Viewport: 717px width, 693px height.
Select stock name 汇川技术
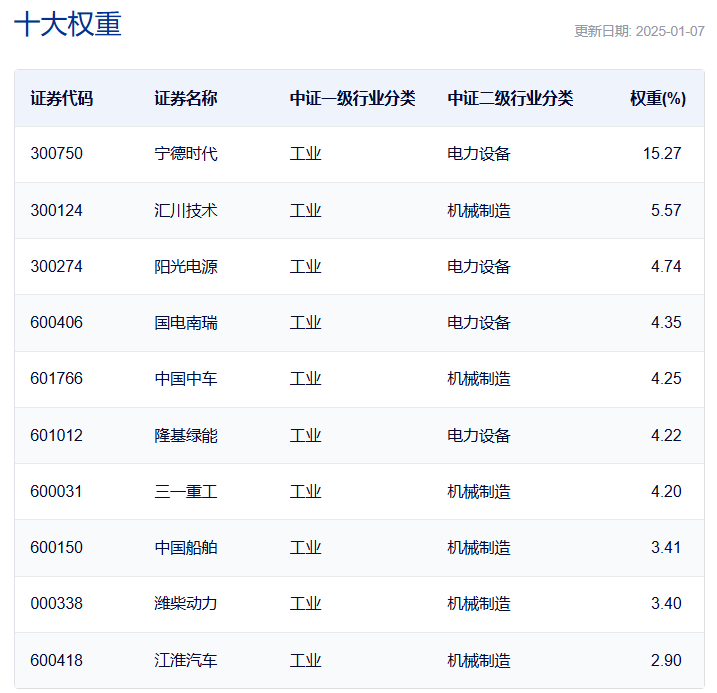(186, 210)
